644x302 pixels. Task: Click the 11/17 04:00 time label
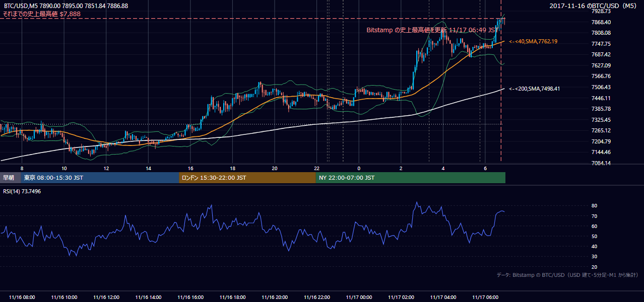click(443, 297)
